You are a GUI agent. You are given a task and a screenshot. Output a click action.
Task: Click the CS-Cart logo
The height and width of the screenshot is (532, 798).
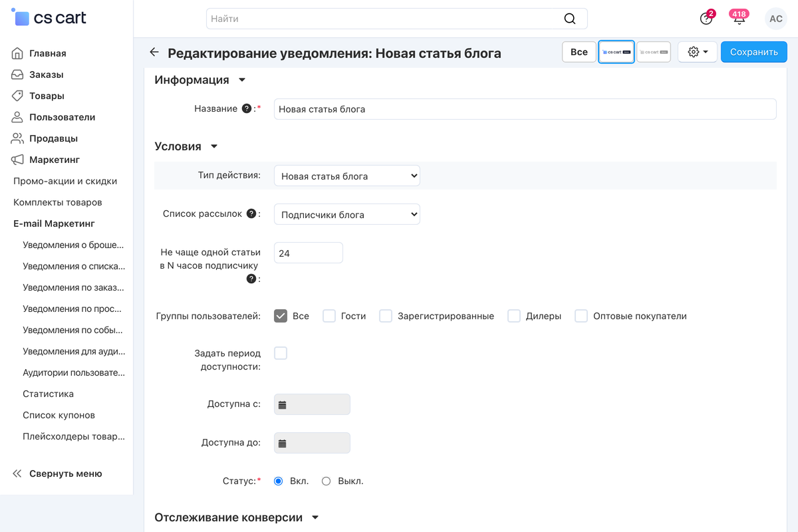point(49,18)
